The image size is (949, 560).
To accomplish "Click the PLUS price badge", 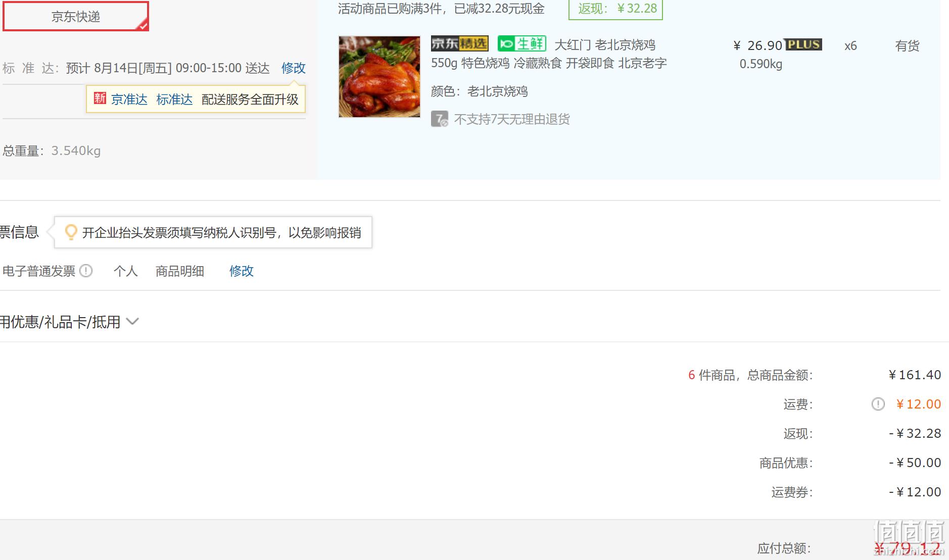I will pos(803,44).
